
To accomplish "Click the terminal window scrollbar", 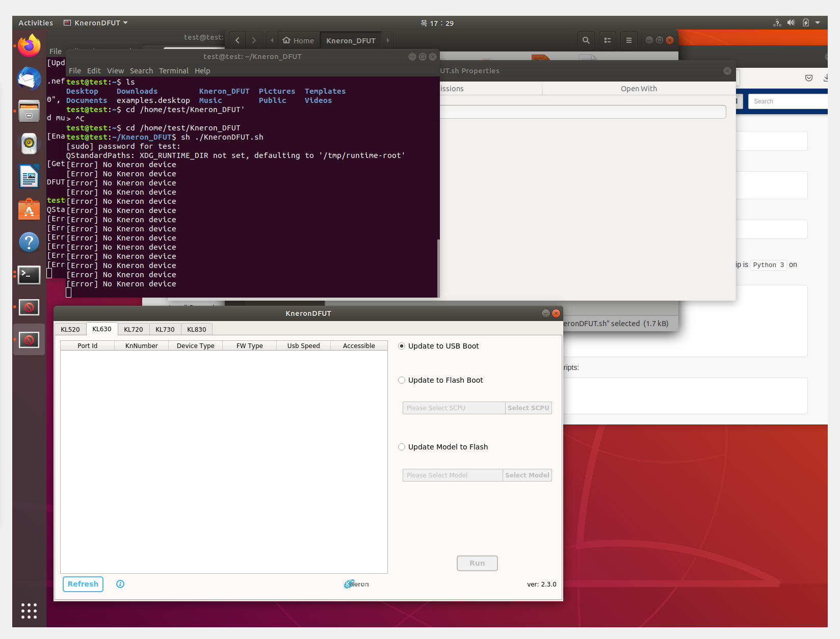I will pyautogui.click(x=438, y=268).
